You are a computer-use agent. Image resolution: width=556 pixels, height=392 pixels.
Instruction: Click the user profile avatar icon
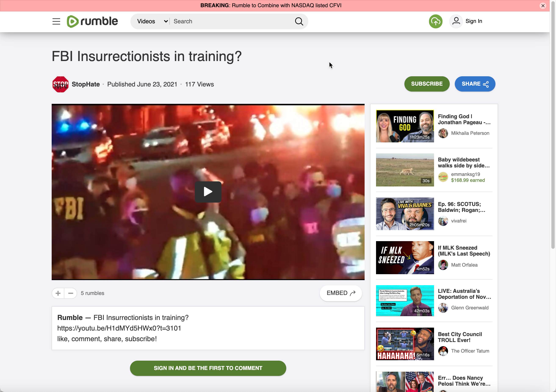click(x=456, y=21)
